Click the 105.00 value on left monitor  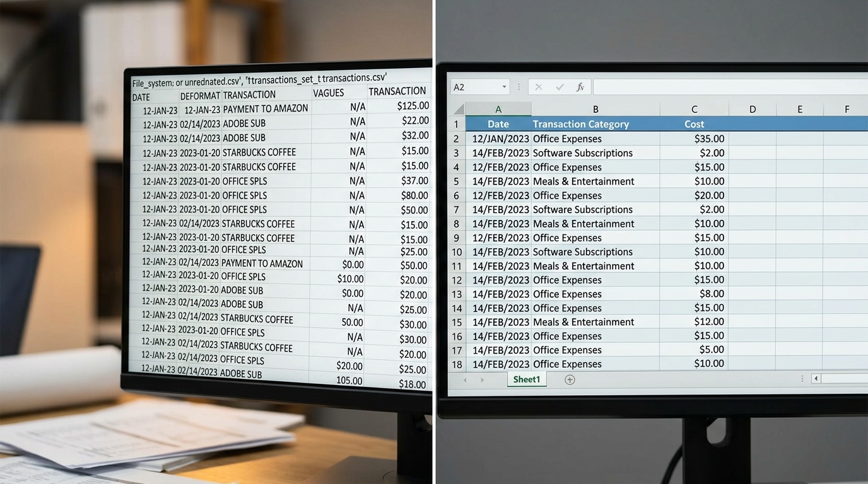tap(348, 381)
